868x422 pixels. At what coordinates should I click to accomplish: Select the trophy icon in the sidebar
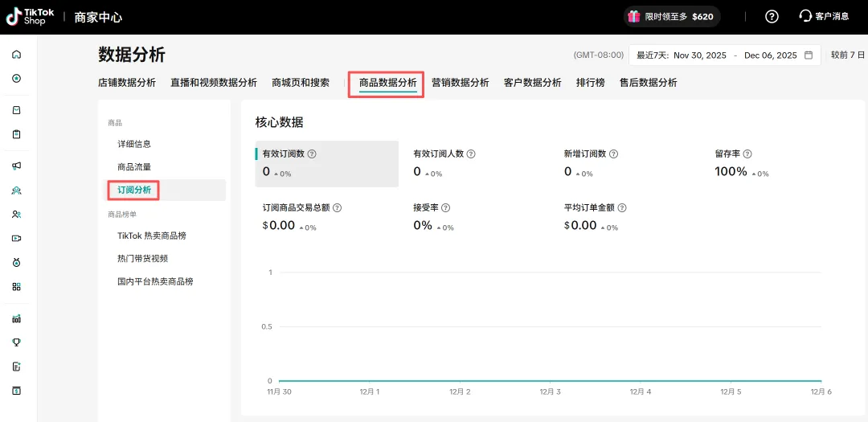pyautogui.click(x=16, y=342)
